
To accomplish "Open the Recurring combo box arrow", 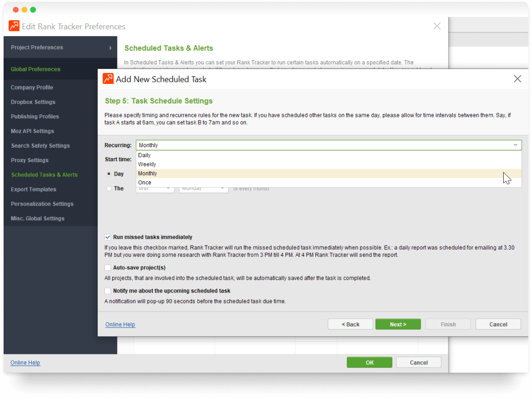I will click(515, 145).
